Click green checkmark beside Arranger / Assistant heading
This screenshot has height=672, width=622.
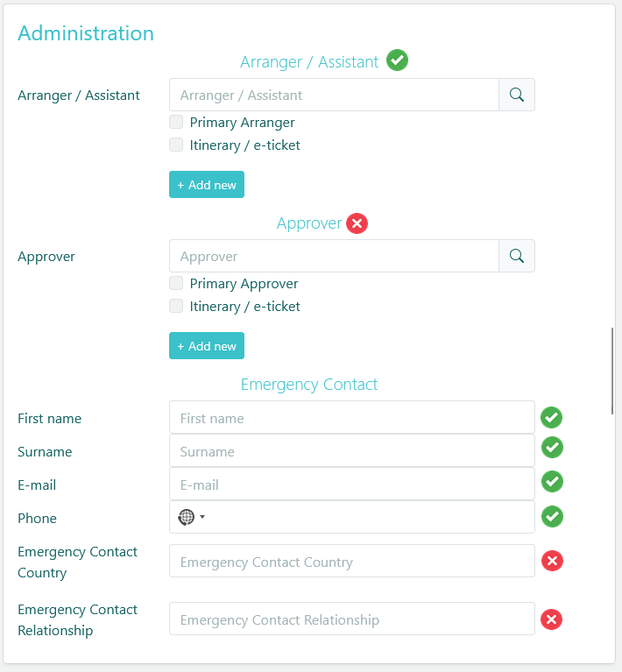tap(398, 60)
